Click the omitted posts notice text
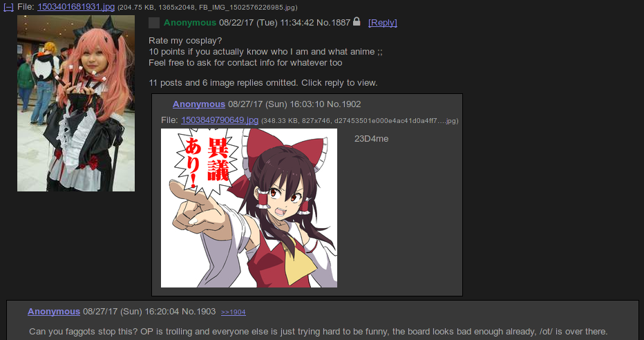Screen dimensions: 644x340 (x=263, y=83)
